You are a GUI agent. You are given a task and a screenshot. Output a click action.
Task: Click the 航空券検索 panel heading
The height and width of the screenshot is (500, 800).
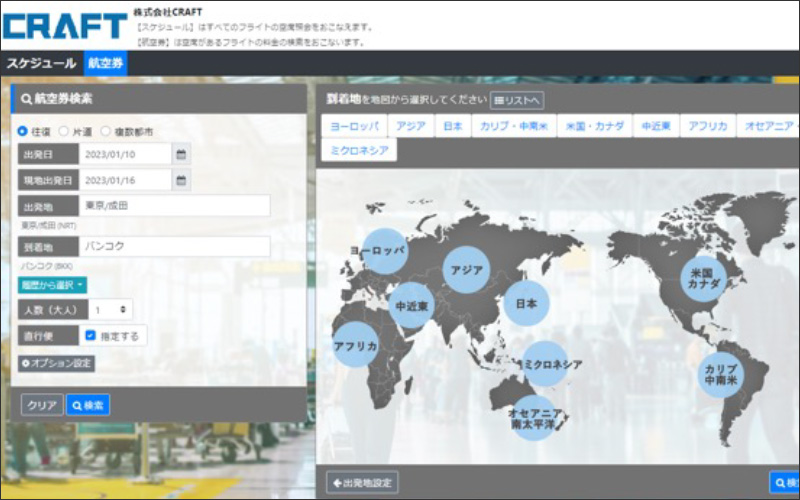click(x=57, y=98)
